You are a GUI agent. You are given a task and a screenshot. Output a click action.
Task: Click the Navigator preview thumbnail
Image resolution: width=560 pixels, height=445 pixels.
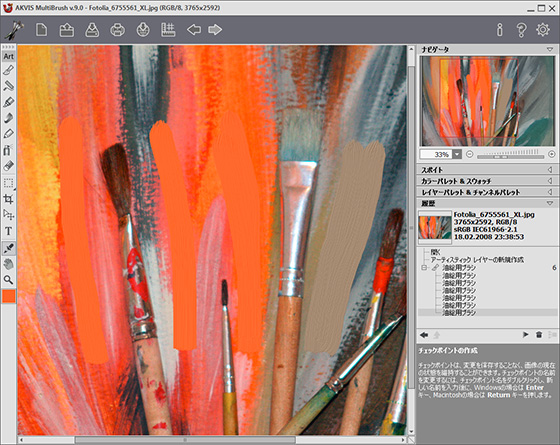click(488, 101)
